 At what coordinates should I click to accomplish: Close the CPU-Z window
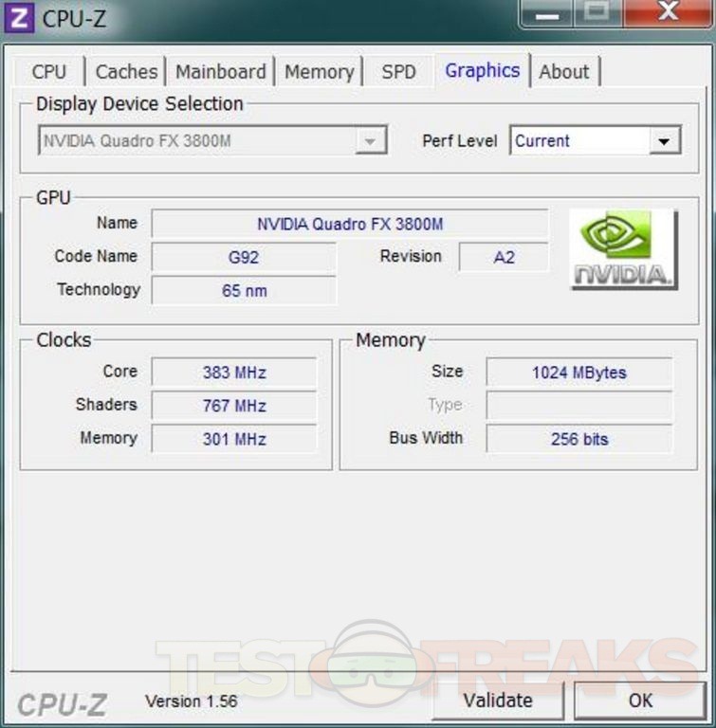coord(670,13)
